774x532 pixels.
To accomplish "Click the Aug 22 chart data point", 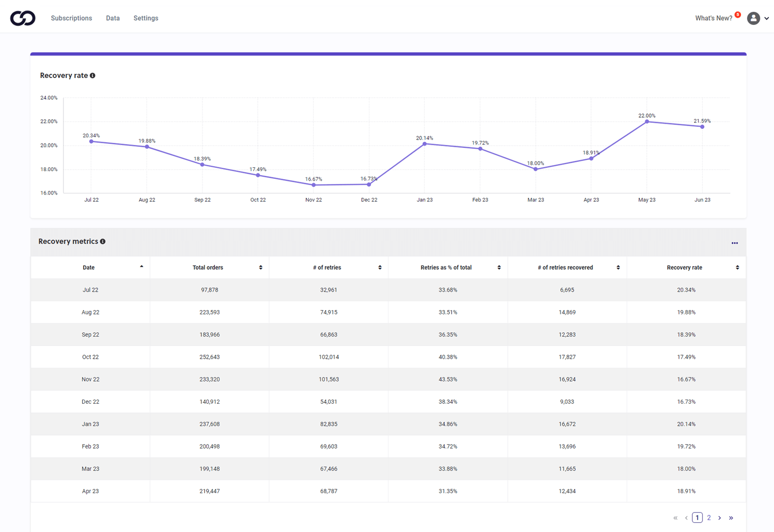I will click(x=147, y=147).
